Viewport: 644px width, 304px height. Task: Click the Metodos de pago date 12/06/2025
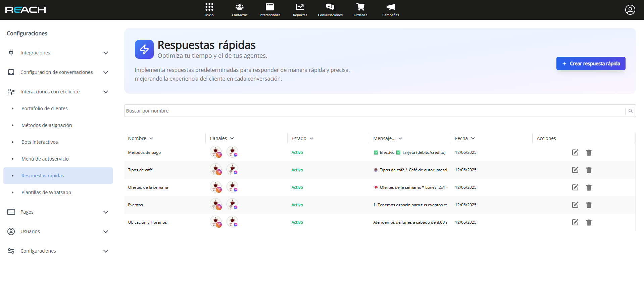[x=465, y=153]
